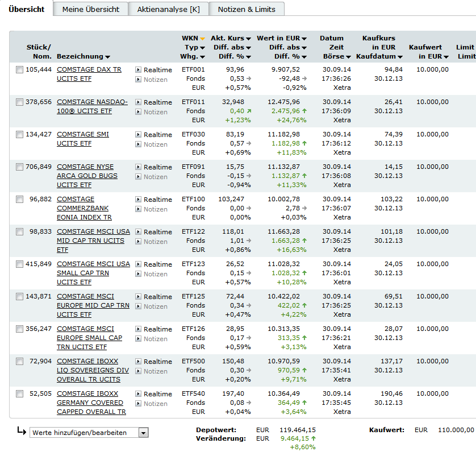Viewport: 476px width, 460px height.
Task: Open Notizen icon for COMMERZBANK EONIA INDEX
Action: tap(138, 209)
